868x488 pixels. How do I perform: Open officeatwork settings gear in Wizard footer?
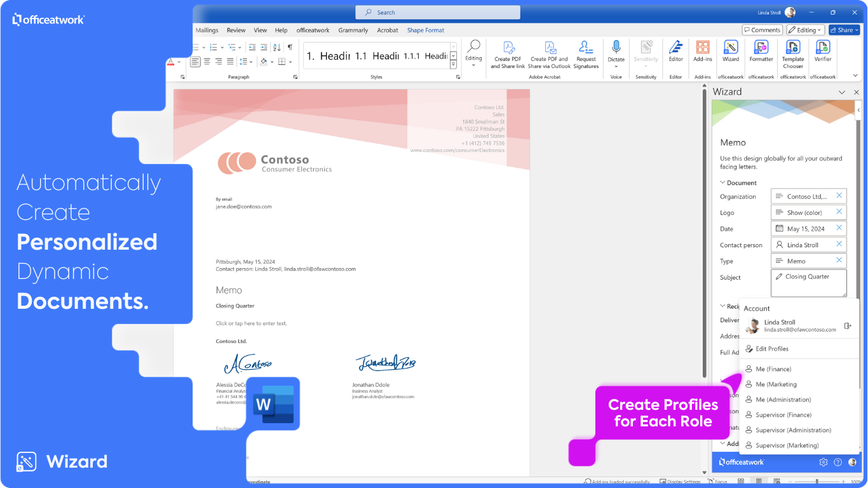click(x=824, y=462)
